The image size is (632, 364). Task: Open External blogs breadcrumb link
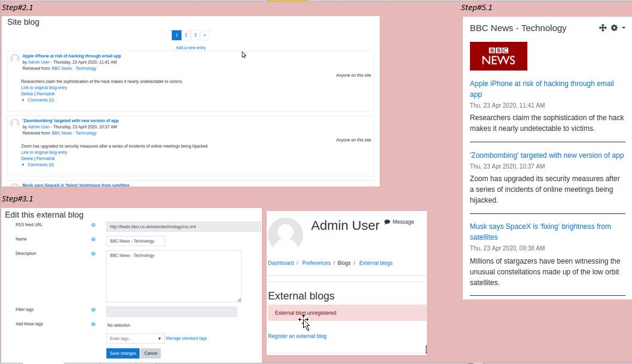coord(375,263)
